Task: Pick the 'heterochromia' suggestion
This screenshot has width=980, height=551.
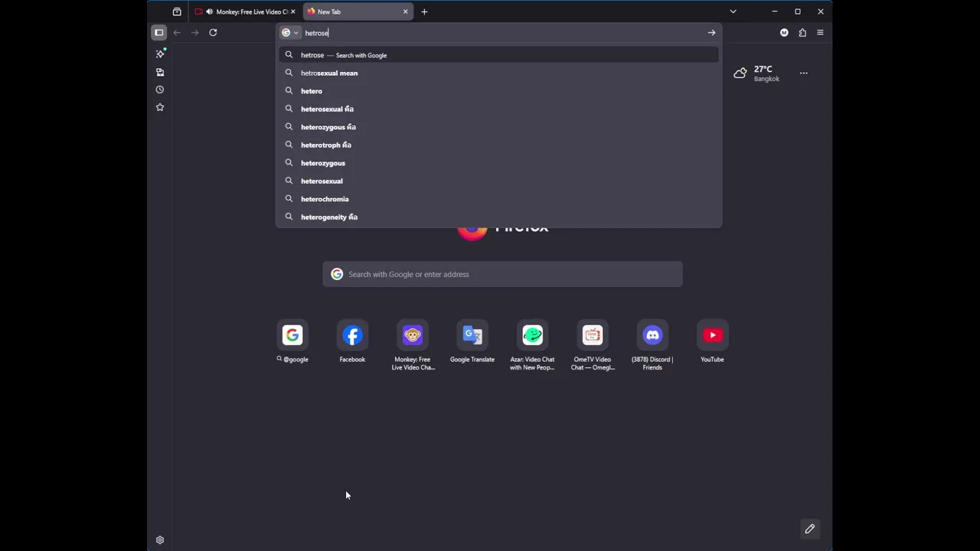Action: (498, 199)
